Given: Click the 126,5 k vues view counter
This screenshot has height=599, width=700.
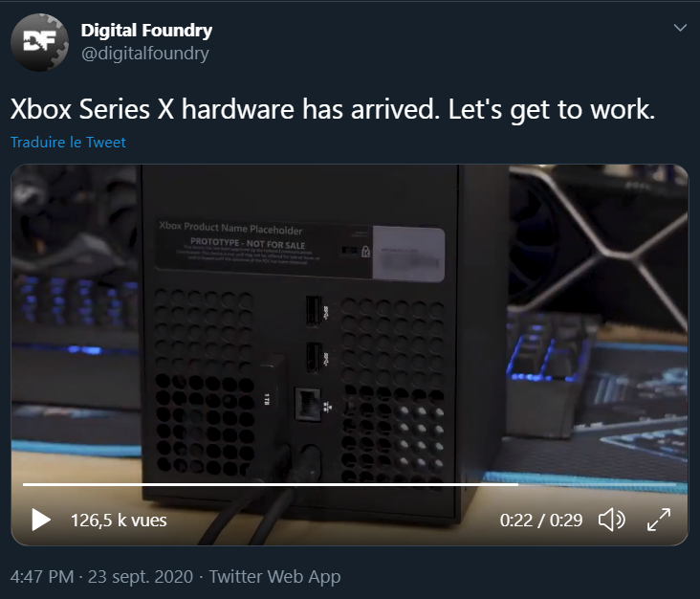Looking at the screenshot, I should tap(119, 520).
